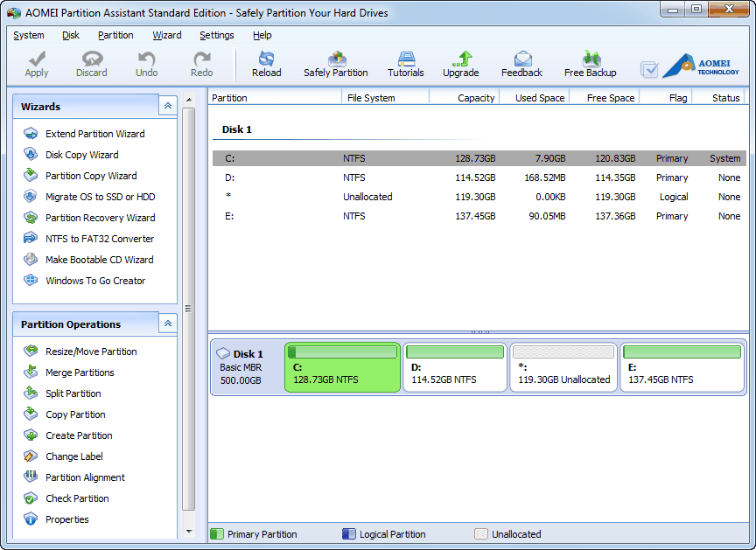Open the Settings menu
The image size is (756, 550).
pyautogui.click(x=216, y=35)
